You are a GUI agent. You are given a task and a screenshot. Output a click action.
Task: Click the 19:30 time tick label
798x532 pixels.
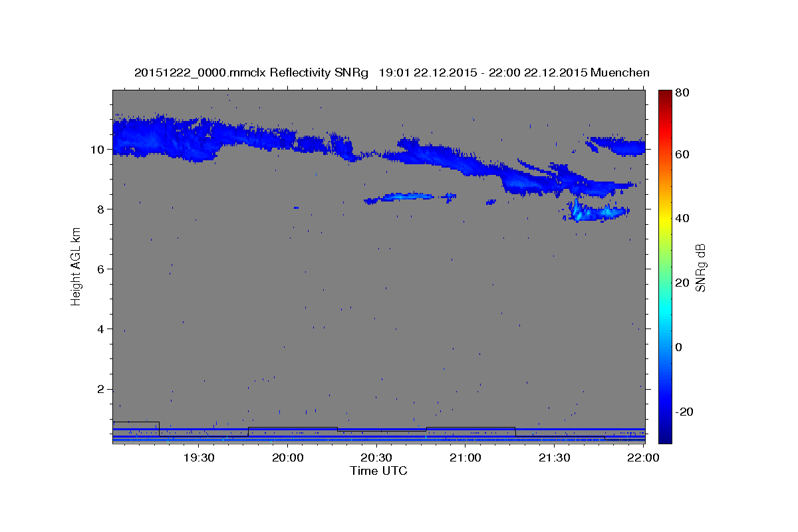click(198, 458)
